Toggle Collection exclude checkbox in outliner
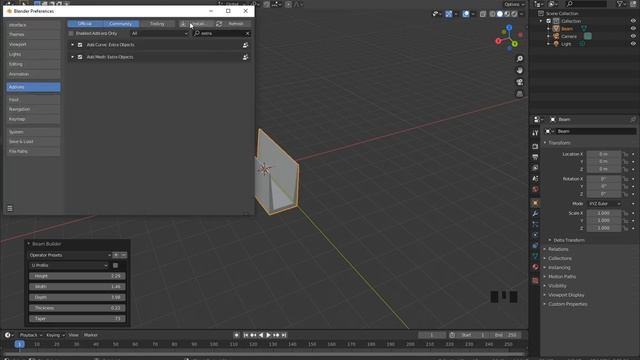Screen dimensions: 640x360 (x=549, y=21)
